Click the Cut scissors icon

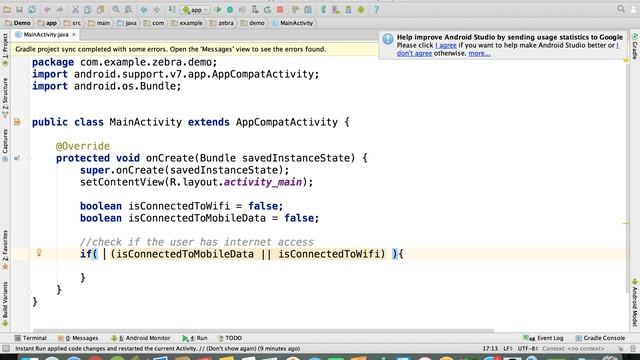tap(75, 9)
